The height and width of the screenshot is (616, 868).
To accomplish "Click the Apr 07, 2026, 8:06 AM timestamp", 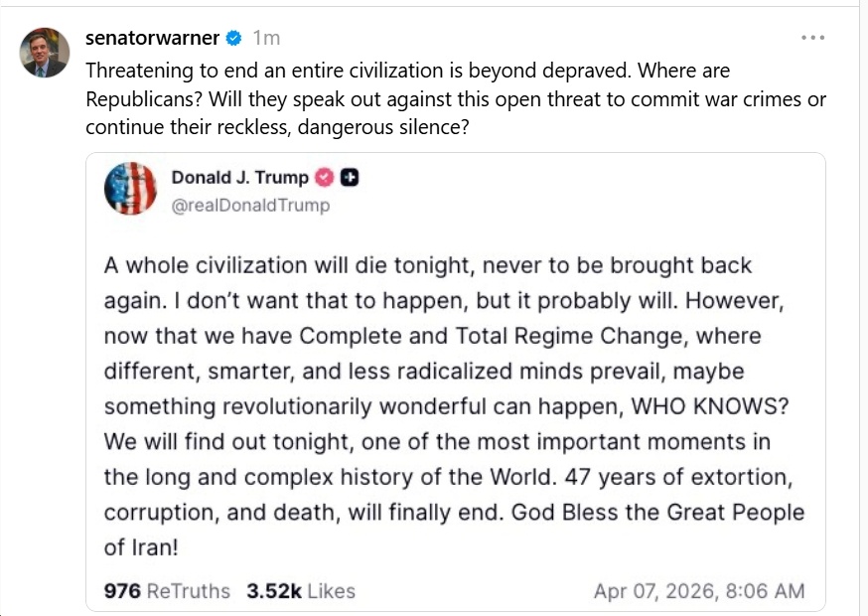I will click(699, 591).
